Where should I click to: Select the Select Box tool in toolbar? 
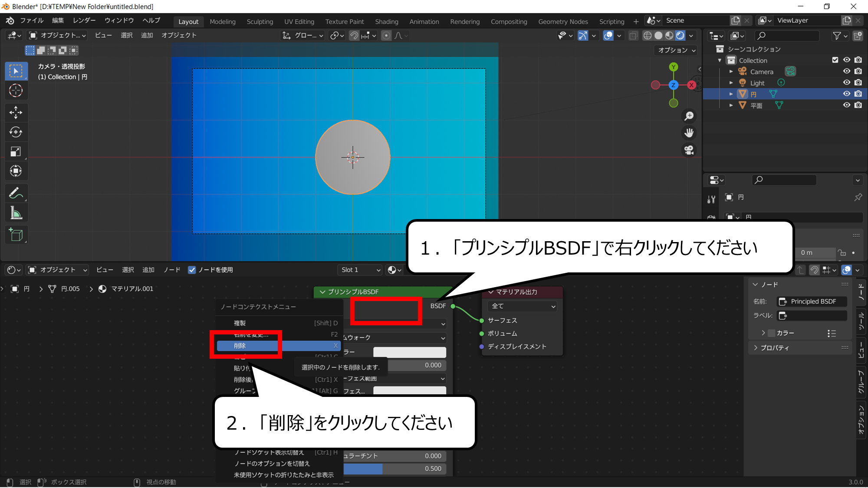point(16,71)
